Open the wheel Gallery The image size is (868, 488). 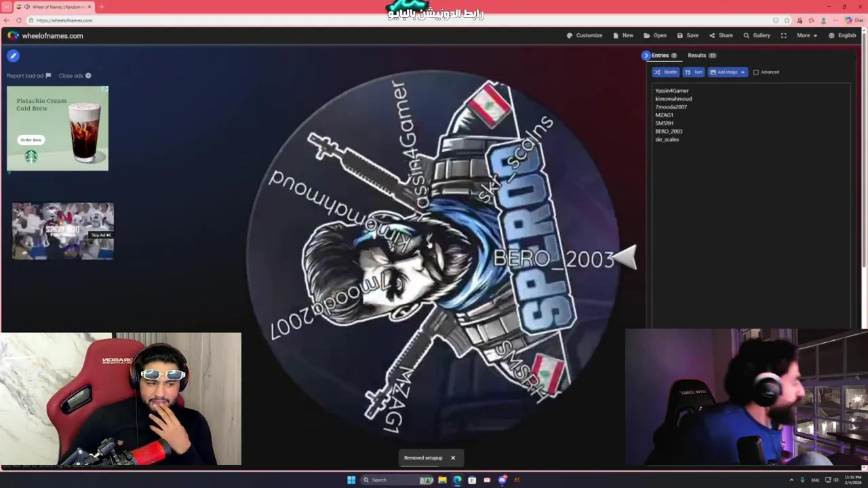tap(757, 35)
